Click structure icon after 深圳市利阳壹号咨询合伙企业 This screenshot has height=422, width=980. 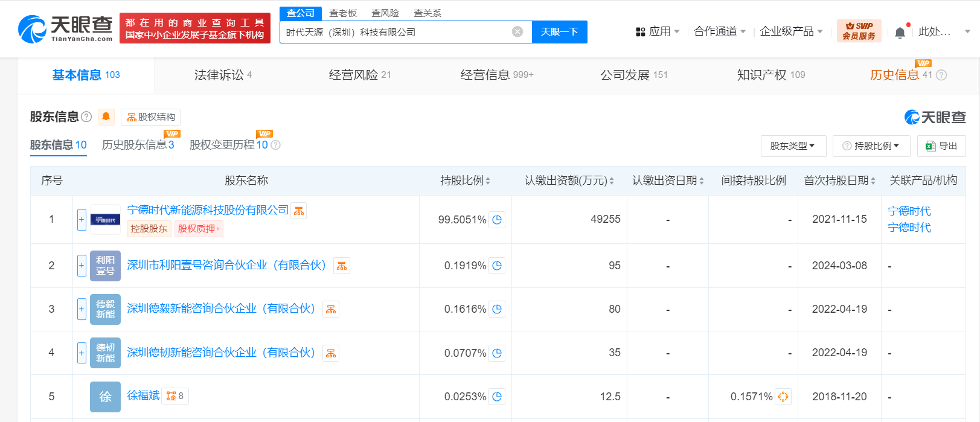(342, 266)
